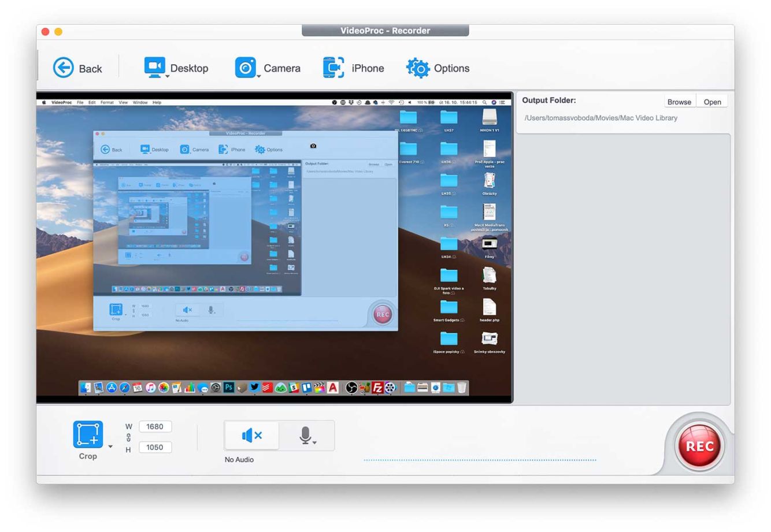Viewport: 771px width, 532px height.
Task: Click the Crop region icon
Action: click(88, 434)
